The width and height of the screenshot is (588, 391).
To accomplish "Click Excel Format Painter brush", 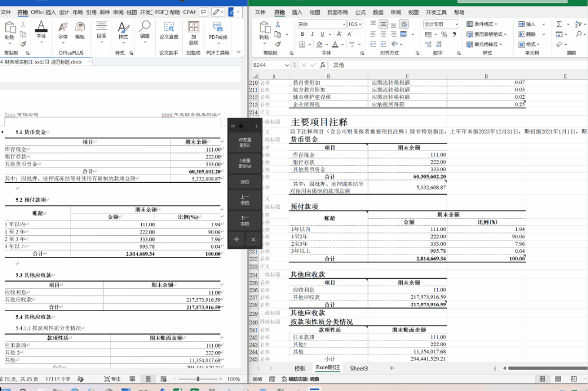I will [278, 44].
